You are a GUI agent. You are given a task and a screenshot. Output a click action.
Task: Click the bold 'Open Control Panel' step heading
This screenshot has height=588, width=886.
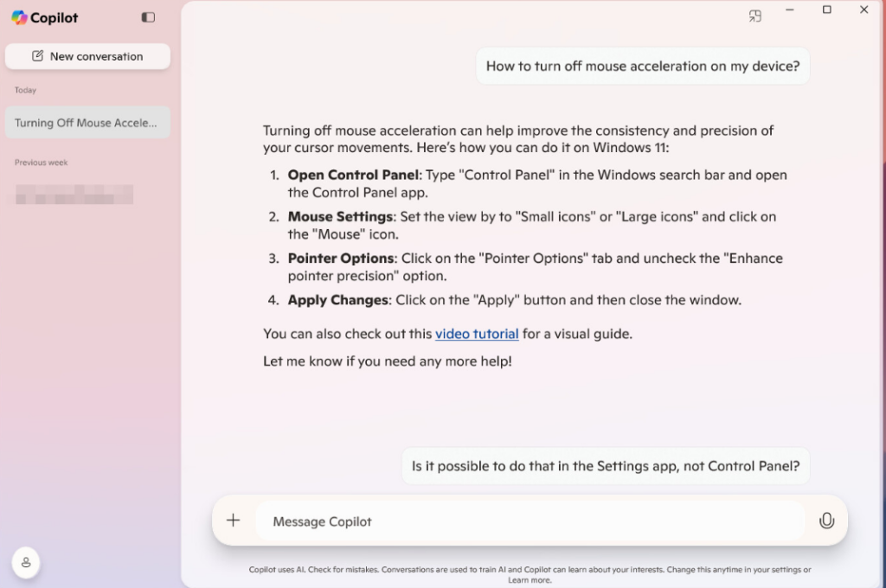tap(353, 175)
